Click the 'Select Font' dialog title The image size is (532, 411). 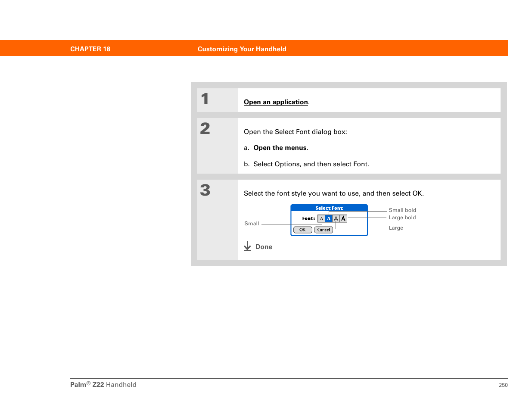point(329,208)
